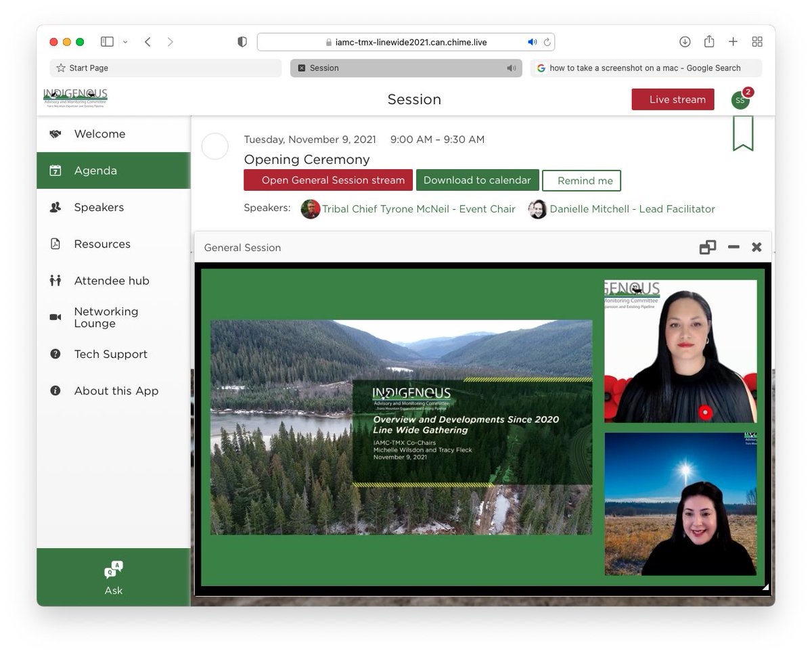Click the About this App info icon
The width and height of the screenshot is (812, 655).
point(55,390)
